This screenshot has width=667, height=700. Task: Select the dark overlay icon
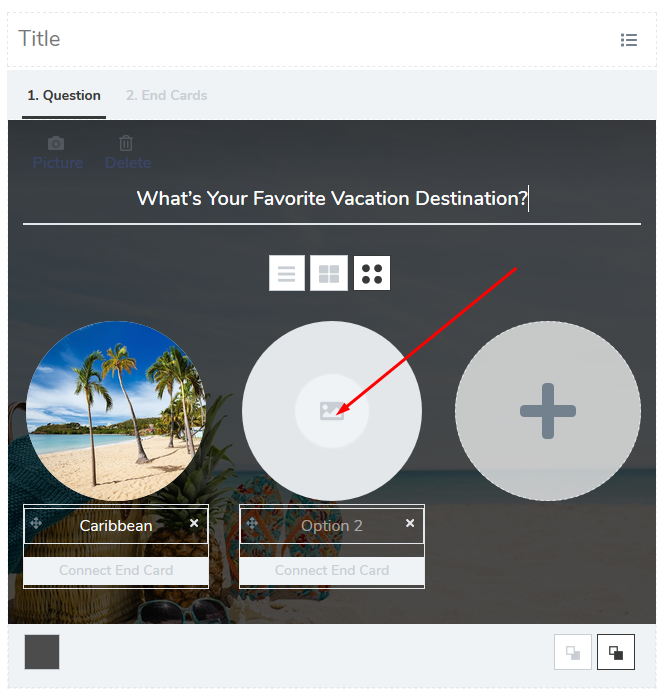pyautogui.click(x=616, y=652)
